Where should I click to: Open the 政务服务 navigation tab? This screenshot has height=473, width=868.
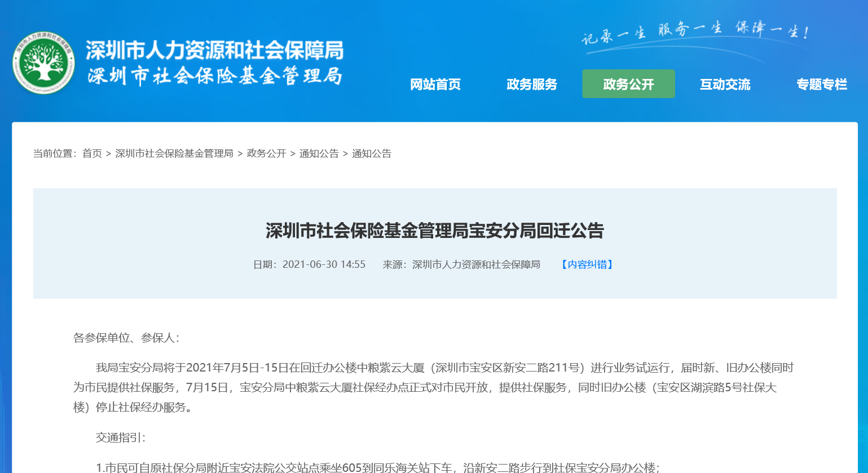(532, 85)
